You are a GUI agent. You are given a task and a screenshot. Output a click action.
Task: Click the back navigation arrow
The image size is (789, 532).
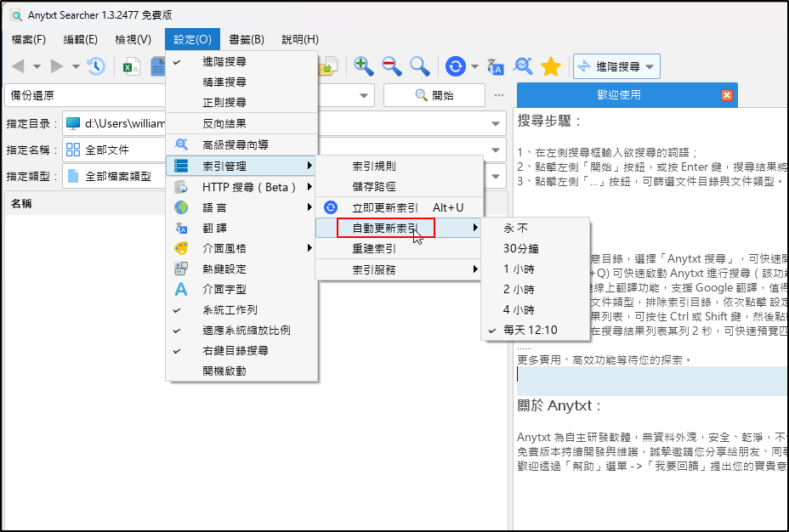pos(19,66)
